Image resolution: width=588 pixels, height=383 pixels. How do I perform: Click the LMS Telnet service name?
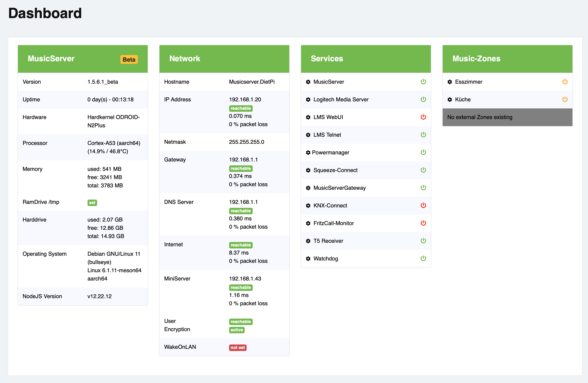327,135
